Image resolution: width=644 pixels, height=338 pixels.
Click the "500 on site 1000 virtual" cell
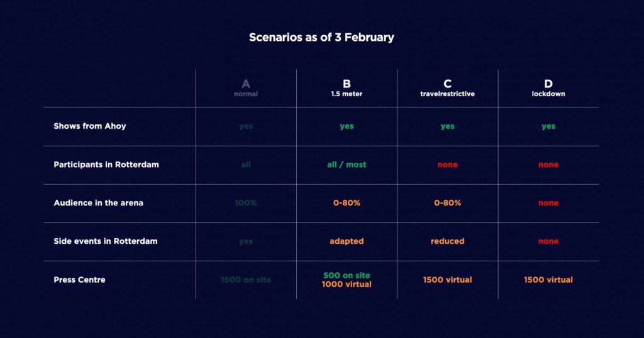point(347,280)
